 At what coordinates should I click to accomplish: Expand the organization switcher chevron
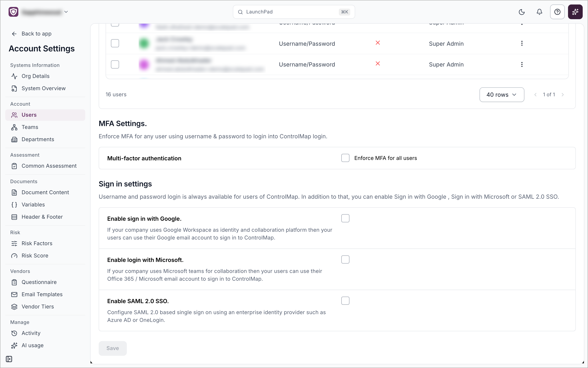click(x=66, y=12)
